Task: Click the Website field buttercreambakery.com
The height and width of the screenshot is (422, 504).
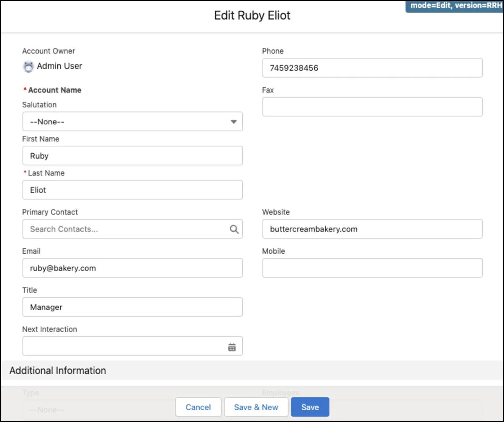Action: (x=373, y=229)
